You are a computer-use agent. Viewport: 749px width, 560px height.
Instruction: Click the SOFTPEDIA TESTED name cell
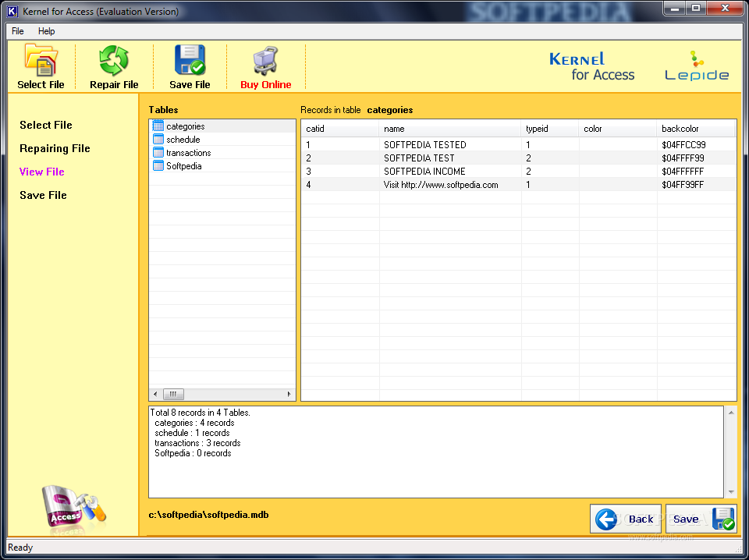pos(450,144)
